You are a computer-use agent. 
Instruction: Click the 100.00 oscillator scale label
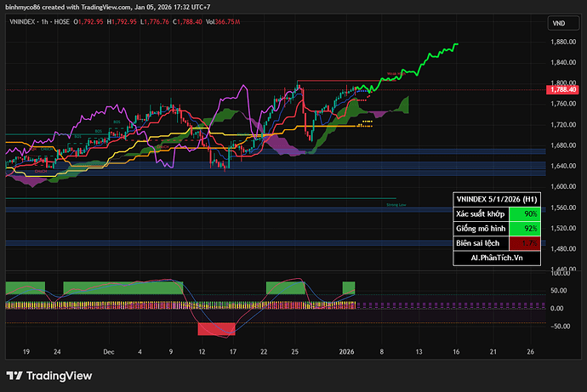click(561, 273)
